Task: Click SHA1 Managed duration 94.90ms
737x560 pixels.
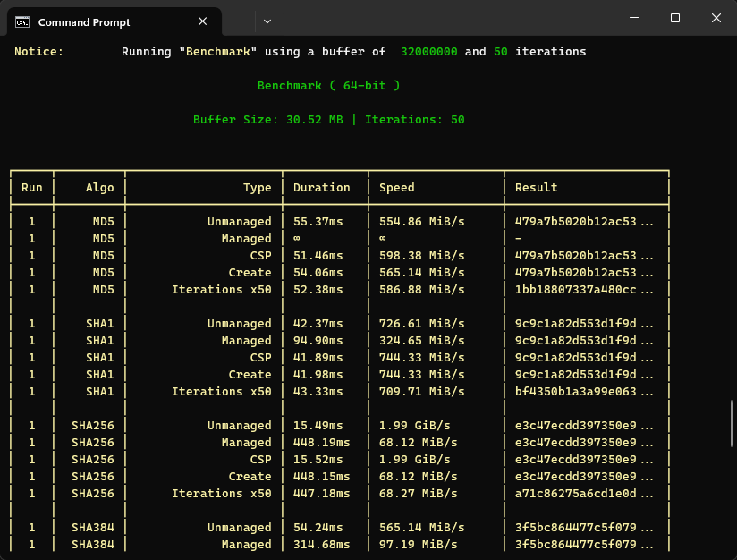Action: pos(318,341)
